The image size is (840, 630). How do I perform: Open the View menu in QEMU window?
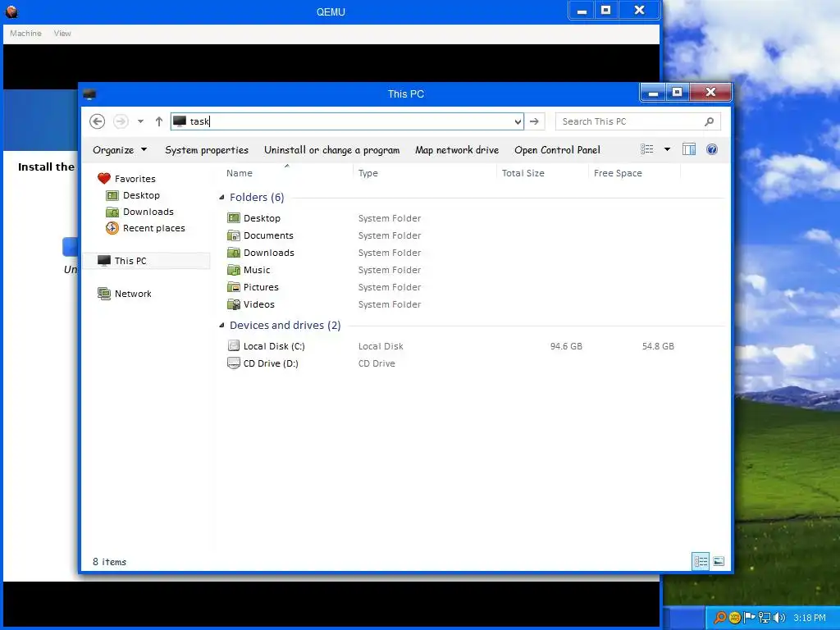click(62, 33)
